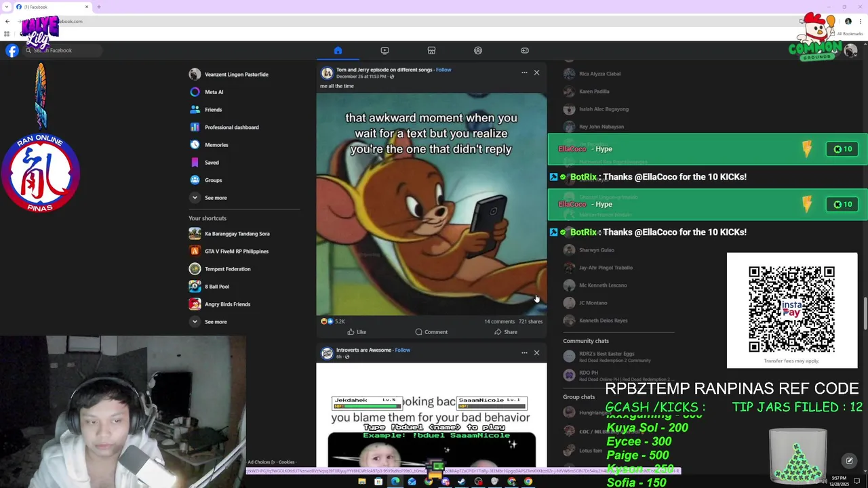This screenshot has width=868, height=488.
Task: Start a new message with compose icon
Action: 849,461
